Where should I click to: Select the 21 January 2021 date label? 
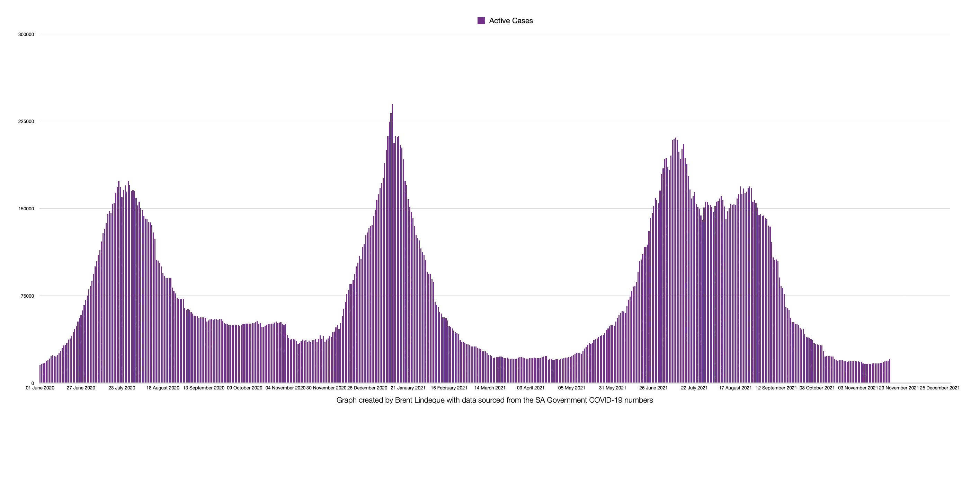point(408,388)
